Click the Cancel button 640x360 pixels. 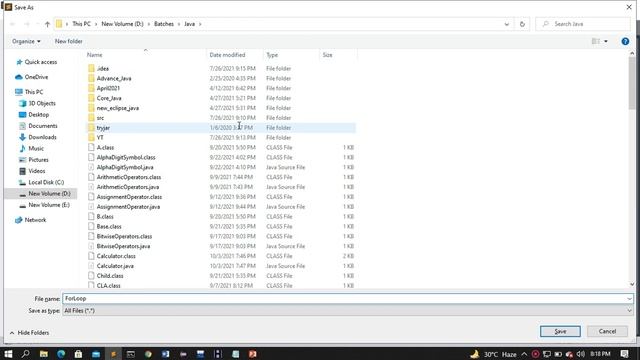click(607, 331)
